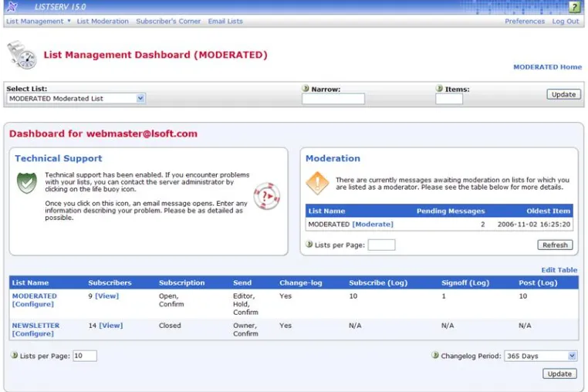Click the green shield checkmark icon
588x392 pixels.
point(27,183)
